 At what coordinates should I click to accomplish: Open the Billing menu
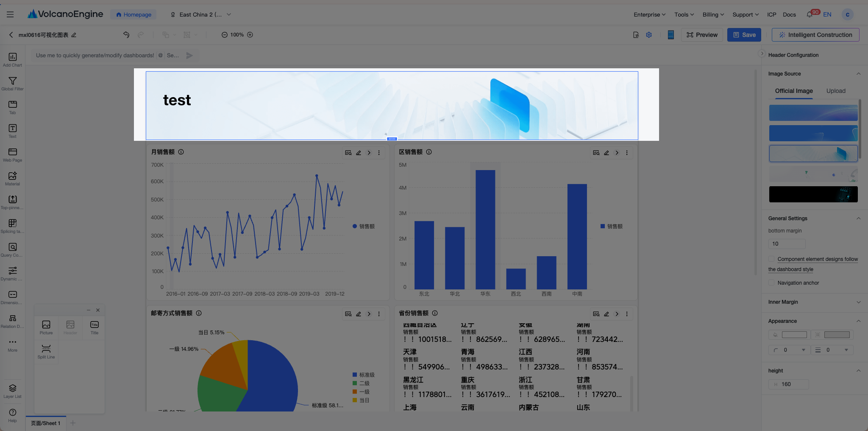coord(713,14)
